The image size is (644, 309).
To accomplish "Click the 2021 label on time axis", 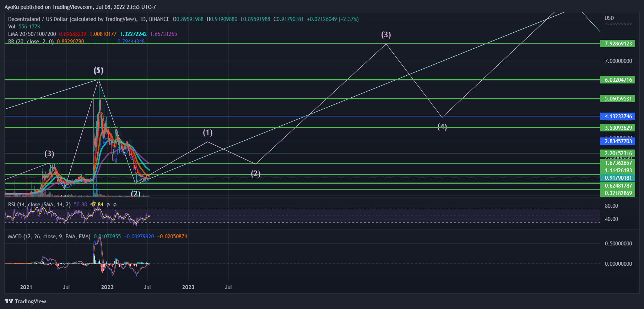I will point(26,287).
